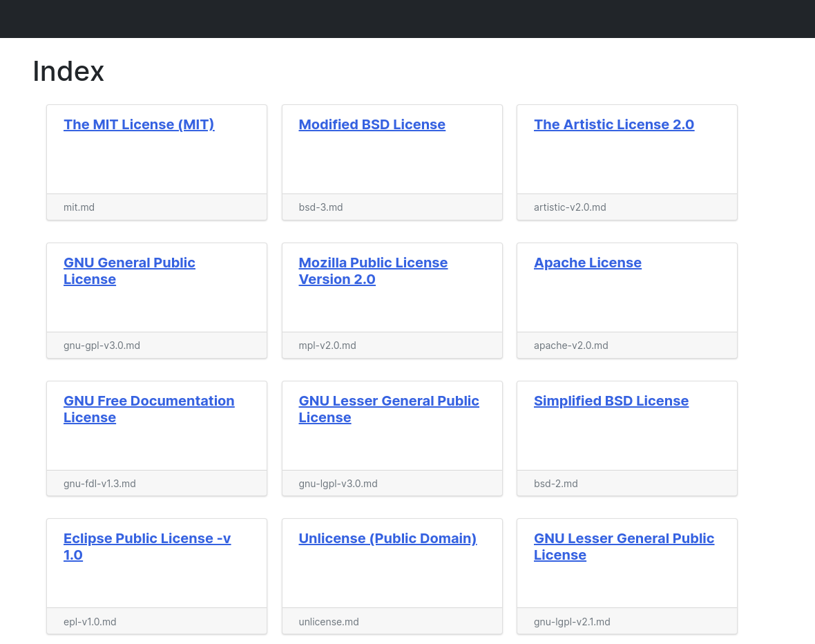Click the artistic-v2.0.md filename text
This screenshot has width=815, height=644.
[570, 207]
